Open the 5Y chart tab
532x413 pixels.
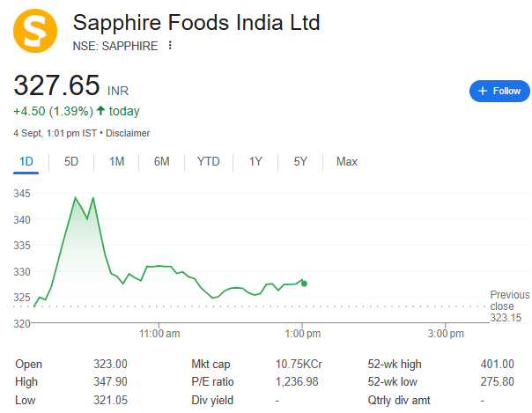pyautogui.click(x=300, y=161)
